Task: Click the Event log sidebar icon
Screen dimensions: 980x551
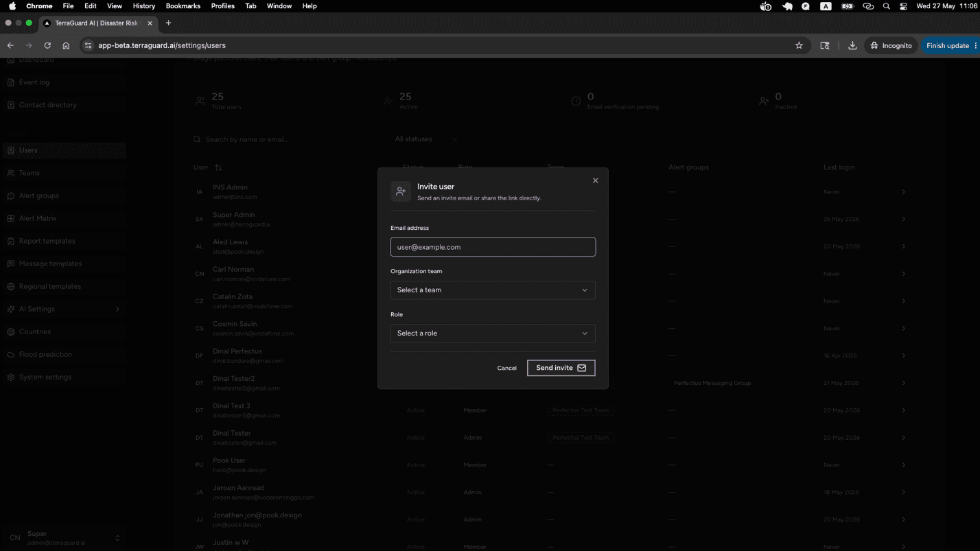Action: (11, 82)
